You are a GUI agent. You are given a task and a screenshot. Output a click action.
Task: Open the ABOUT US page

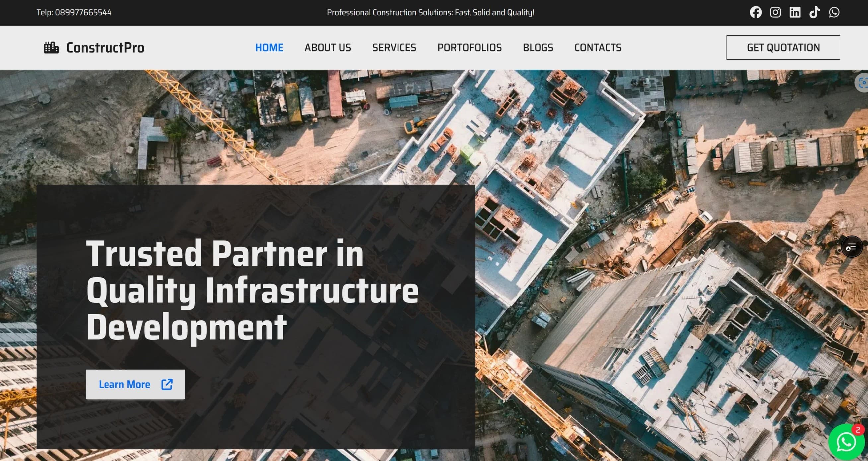(327, 48)
